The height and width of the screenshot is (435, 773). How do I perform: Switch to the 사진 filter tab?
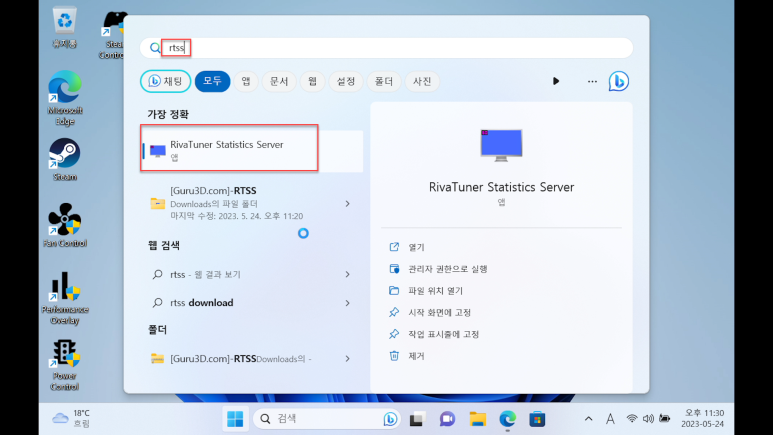[x=422, y=81]
